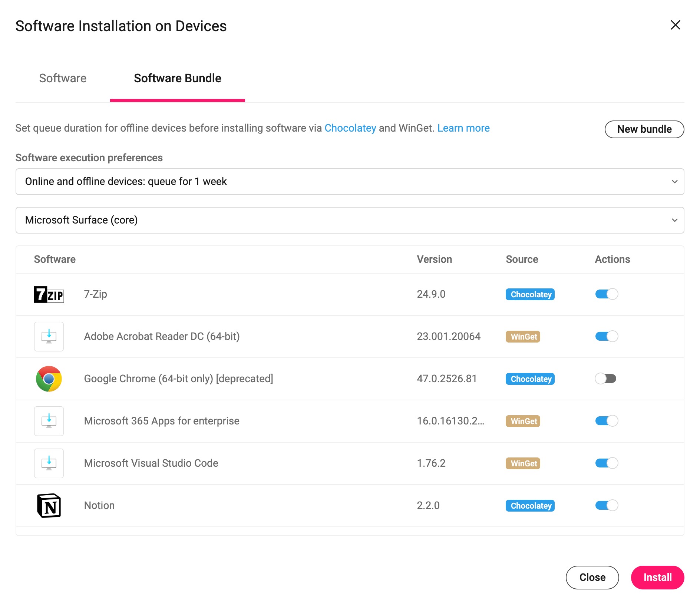Click Microsoft 365 Apps for enterprise name
This screenshot has width=700, height=605.
162,421
